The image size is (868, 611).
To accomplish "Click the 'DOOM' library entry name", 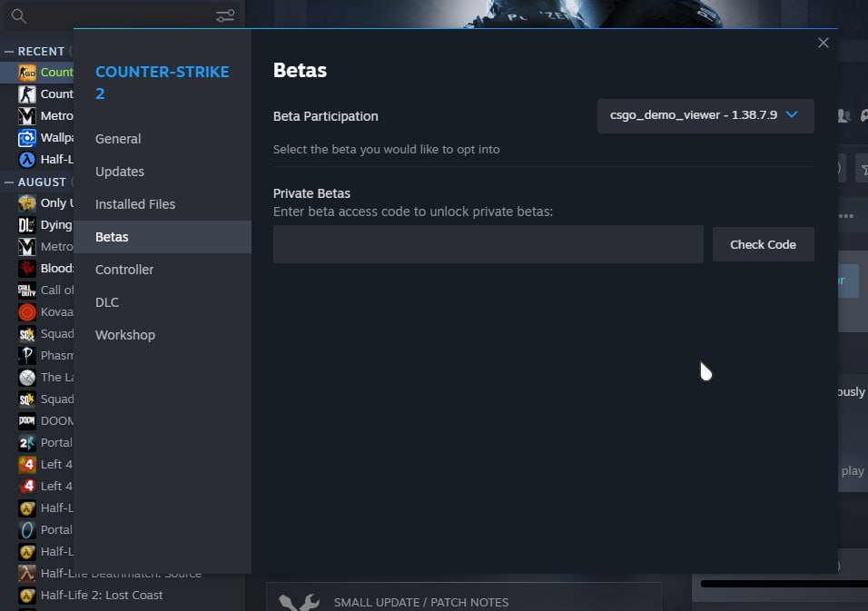I will pyautogui.click(x=57, y=420).
